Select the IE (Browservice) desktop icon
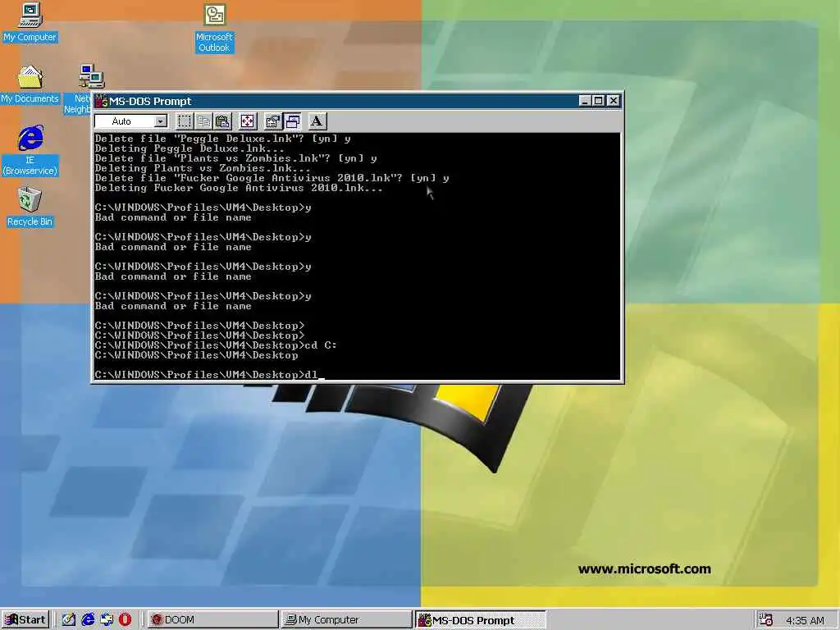Viewport: 840px width, 630px height. pyautogui.click(x=30, y=151)
